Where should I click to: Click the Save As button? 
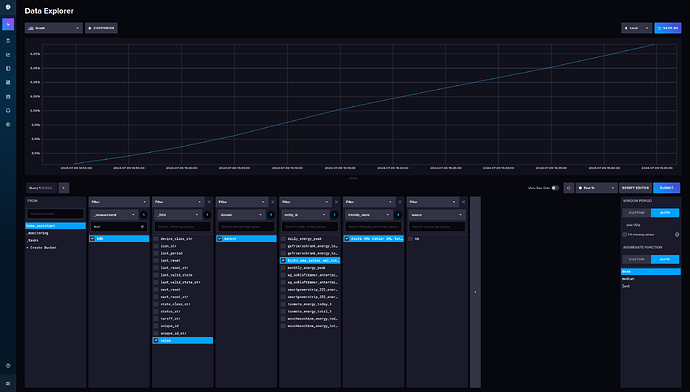(x=668, y=28)
